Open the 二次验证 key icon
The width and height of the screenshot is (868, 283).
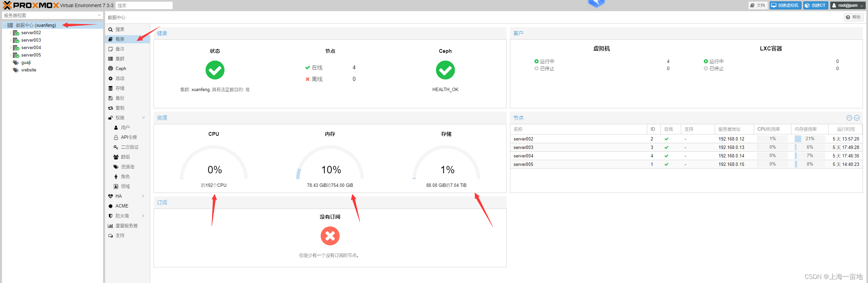pos(116,147)
